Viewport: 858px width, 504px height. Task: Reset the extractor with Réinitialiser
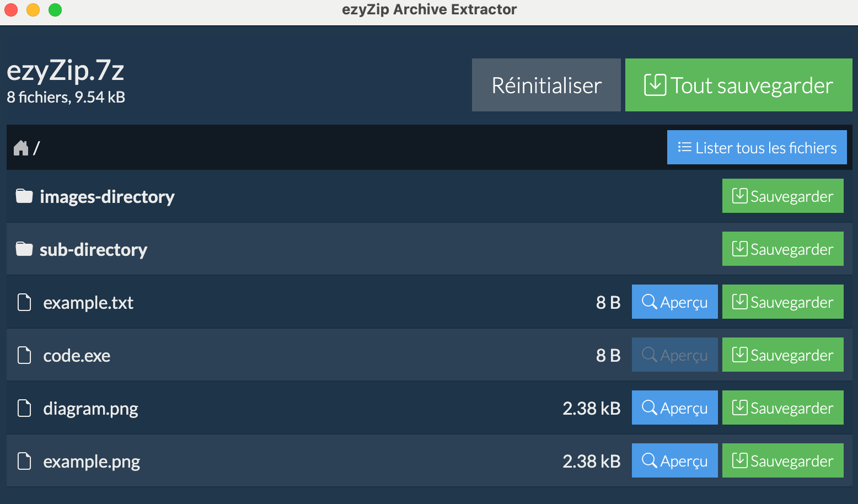(x=546, y=85)
